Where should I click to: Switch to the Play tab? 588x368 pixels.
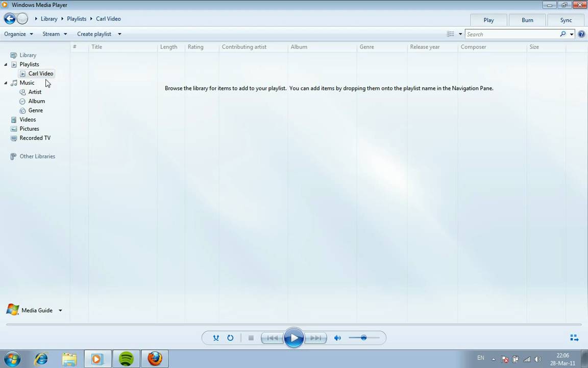488,20
